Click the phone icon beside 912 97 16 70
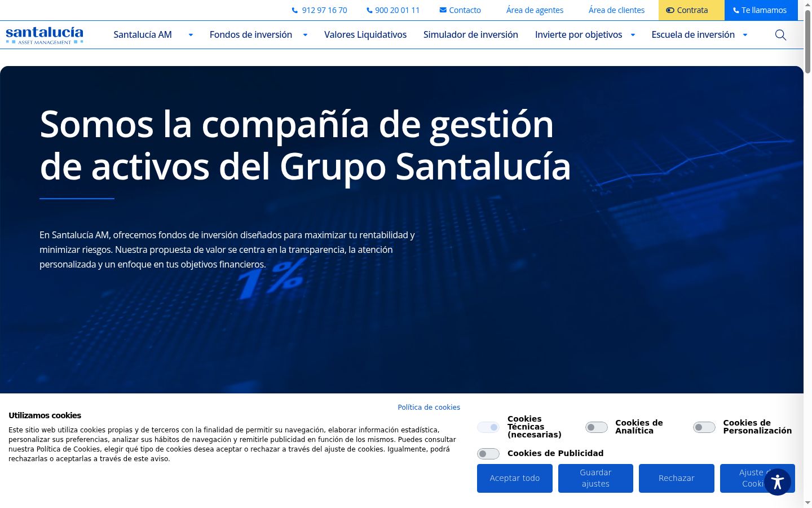This screenshot has width=812, height=508. (x=295, y=10)
